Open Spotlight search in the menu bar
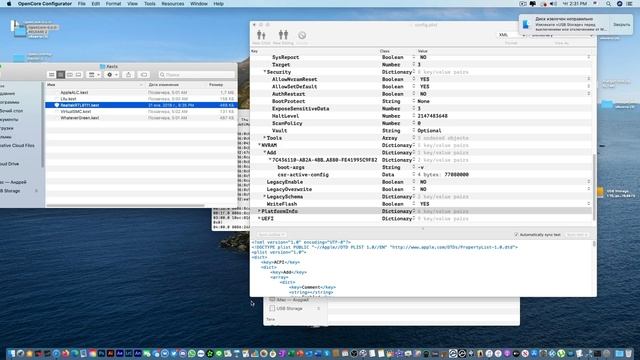640x360 pixels. pos(608,4)
